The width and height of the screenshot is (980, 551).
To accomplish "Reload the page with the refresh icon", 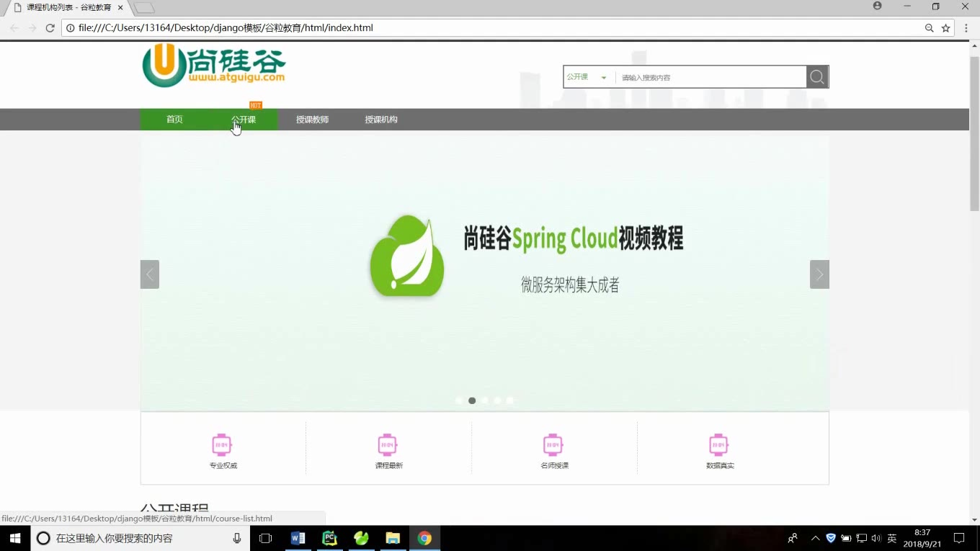I will pyautogui.click(x=50, y=28).
